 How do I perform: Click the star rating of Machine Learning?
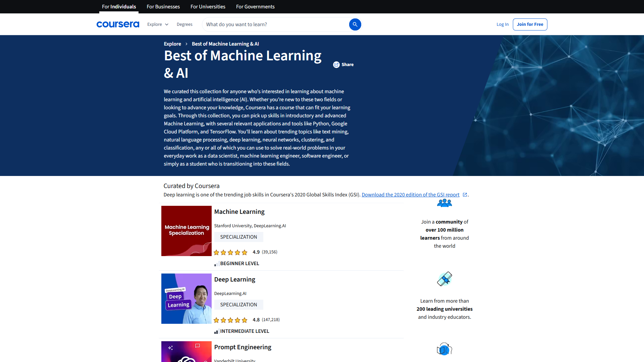[230, 252]
